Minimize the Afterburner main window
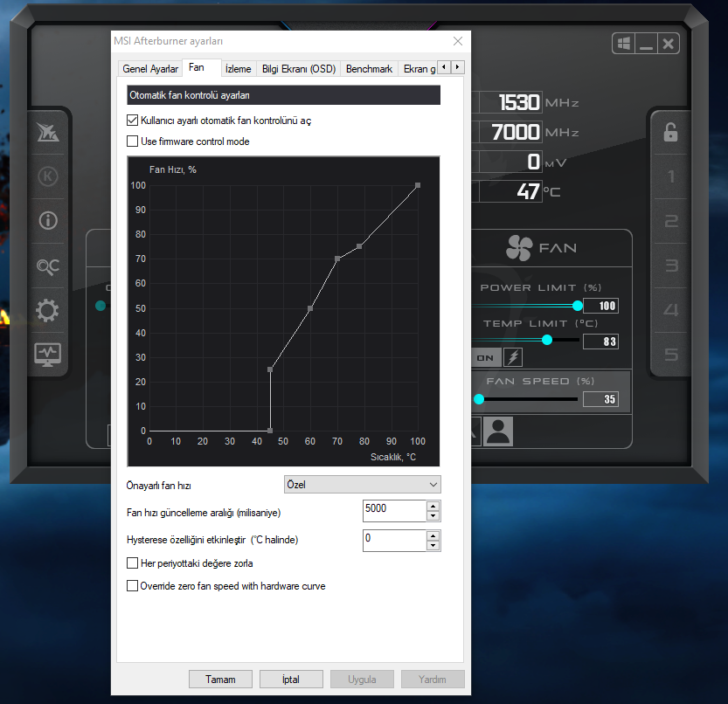This screenshot has width=728, height=704. pos(646,44)
